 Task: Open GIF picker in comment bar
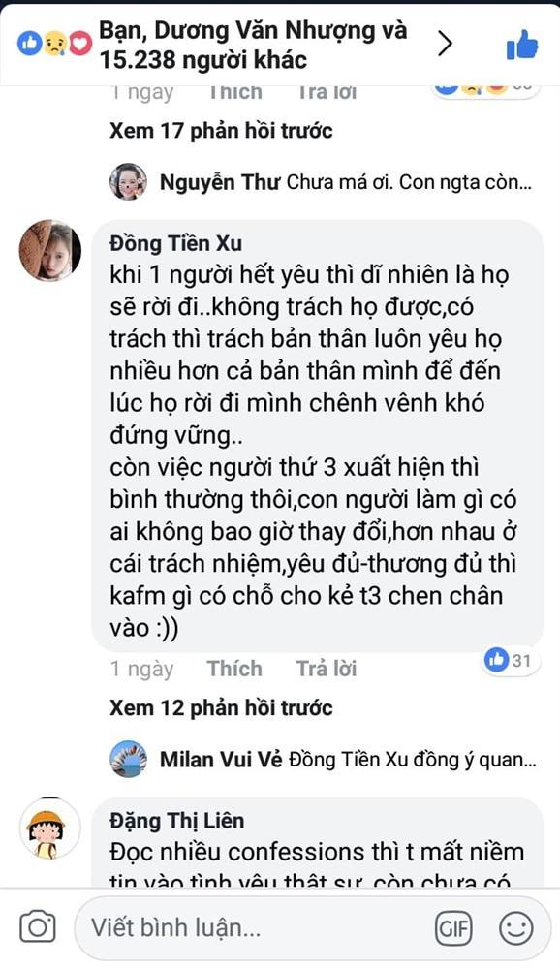(453, 927)
